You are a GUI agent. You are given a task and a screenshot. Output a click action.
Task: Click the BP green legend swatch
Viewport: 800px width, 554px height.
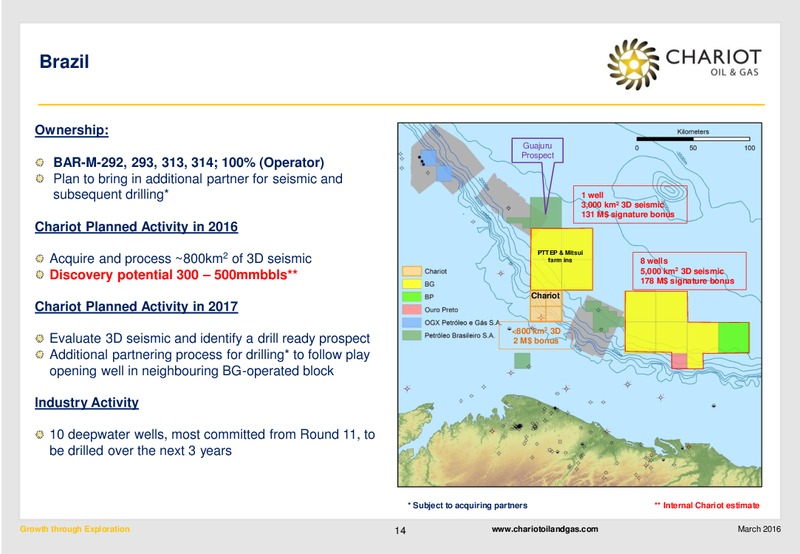pos(412,297)
